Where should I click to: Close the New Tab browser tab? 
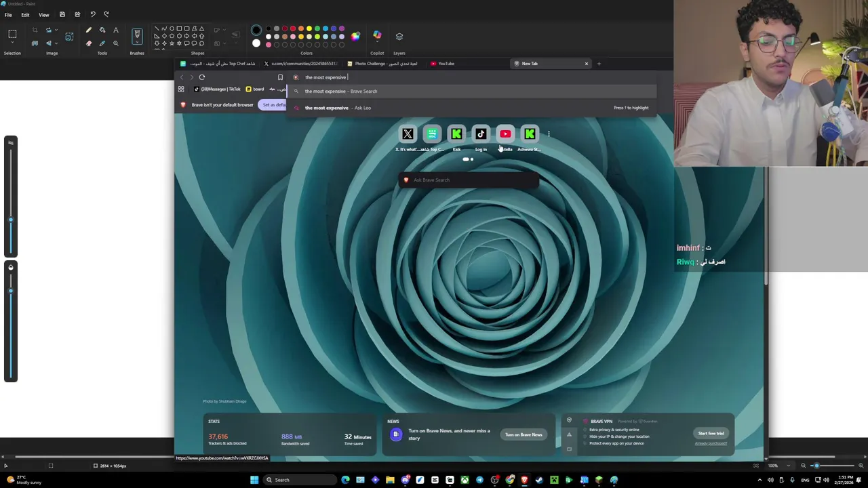(x=587, y=64)
